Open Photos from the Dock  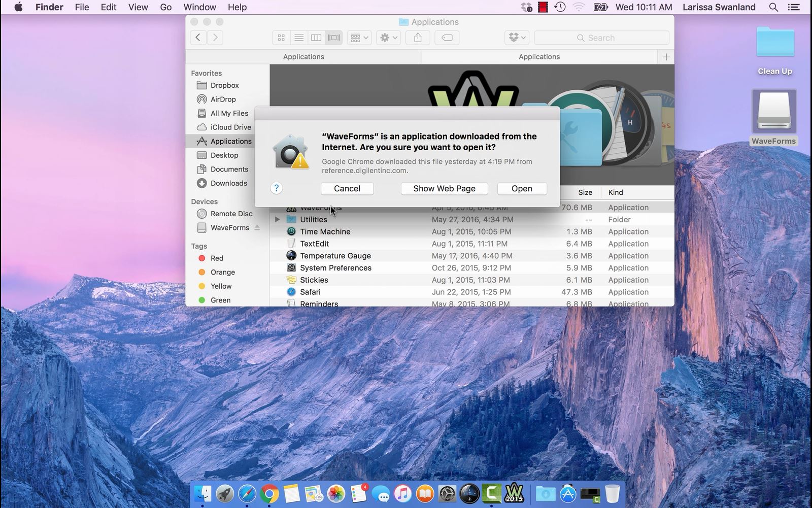(x=336, y=493)
